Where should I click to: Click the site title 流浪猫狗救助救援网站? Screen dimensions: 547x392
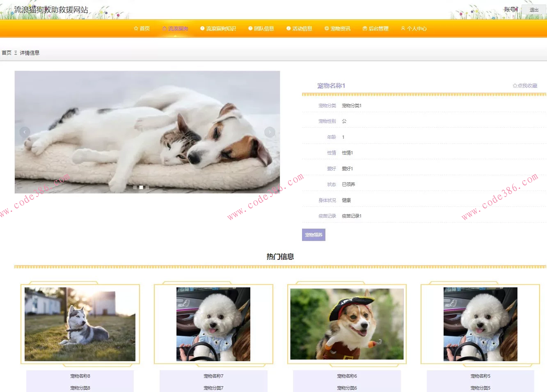51,10
